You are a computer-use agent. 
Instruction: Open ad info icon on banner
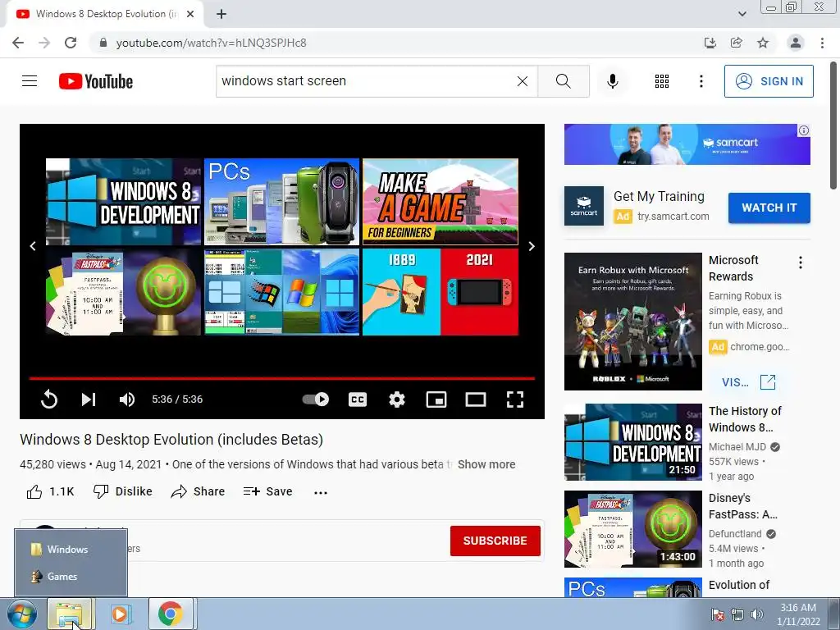pyautogui.click(x=804, y=130)
